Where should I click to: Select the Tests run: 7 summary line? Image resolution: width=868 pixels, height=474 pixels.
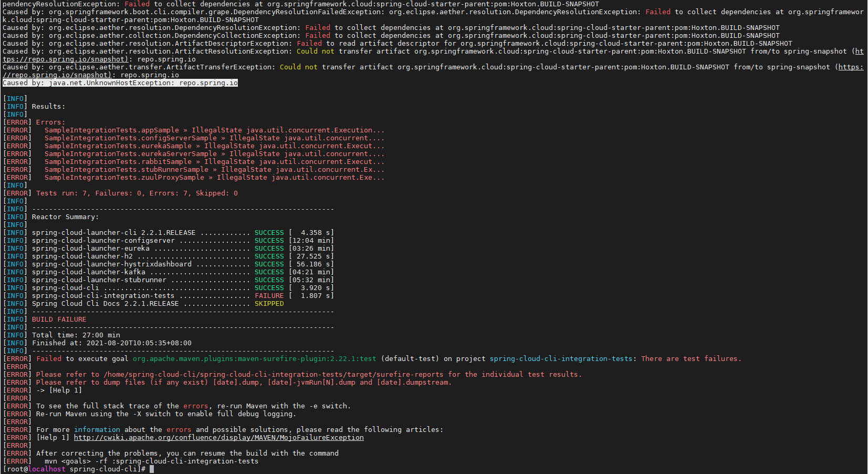137,193
